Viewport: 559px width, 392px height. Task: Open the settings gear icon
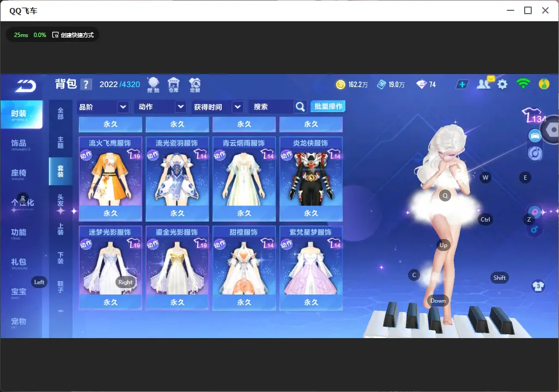coord(502,84)
